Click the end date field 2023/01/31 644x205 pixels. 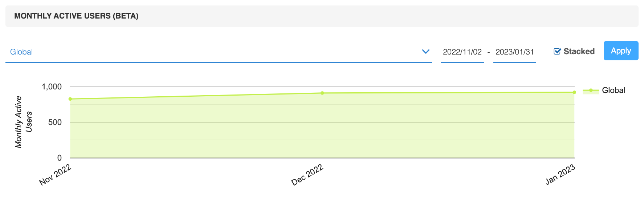pyautogui.click(x=514, y=52)
